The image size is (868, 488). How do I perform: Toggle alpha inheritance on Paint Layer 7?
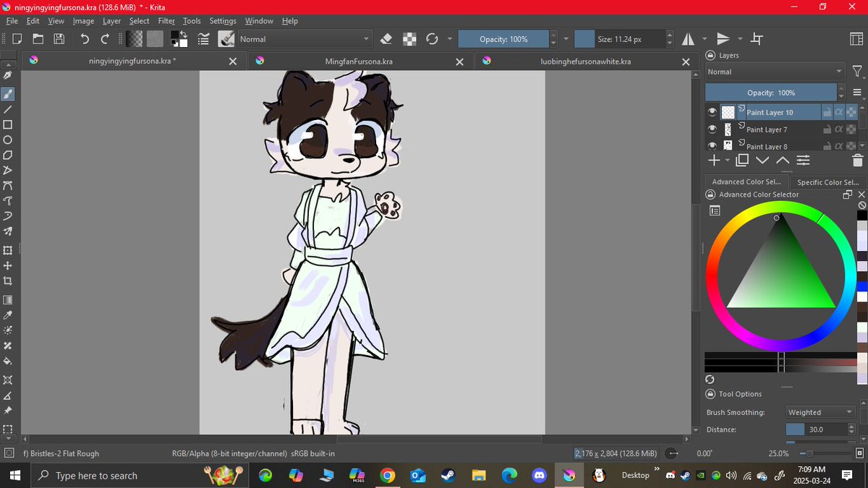tap(839, 129)
